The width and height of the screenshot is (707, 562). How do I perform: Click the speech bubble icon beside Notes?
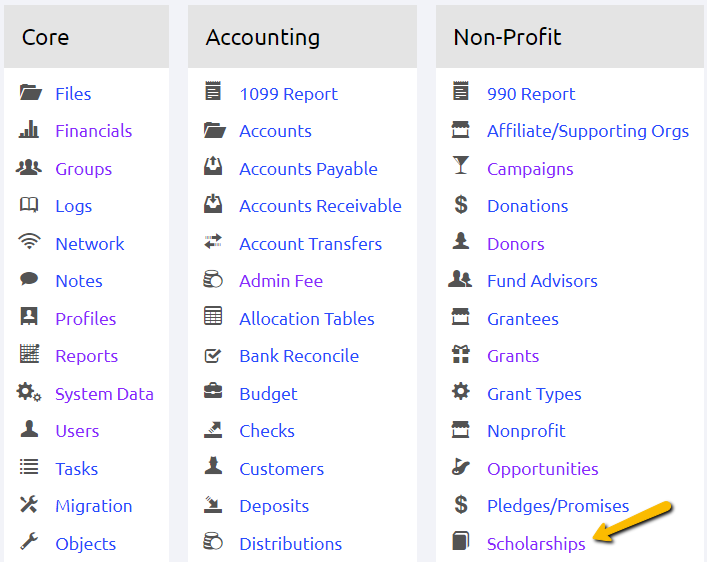(30, 281)
